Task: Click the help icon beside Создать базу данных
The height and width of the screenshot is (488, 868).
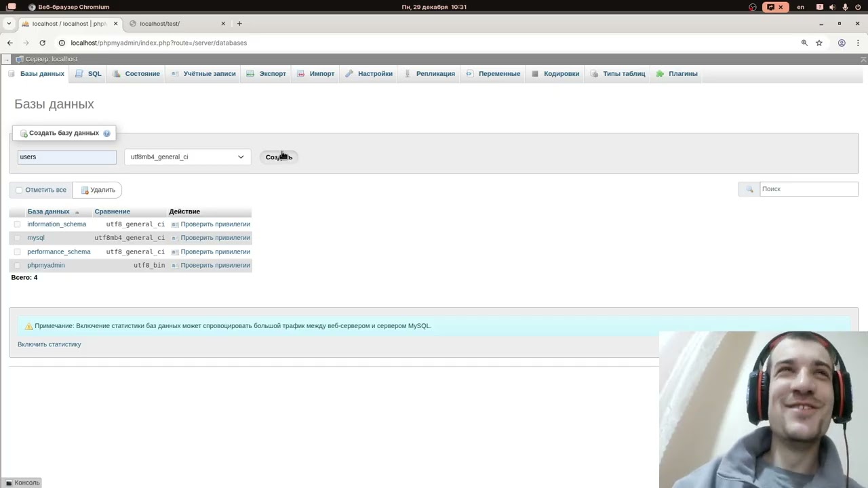Action: tap(106, 134)
